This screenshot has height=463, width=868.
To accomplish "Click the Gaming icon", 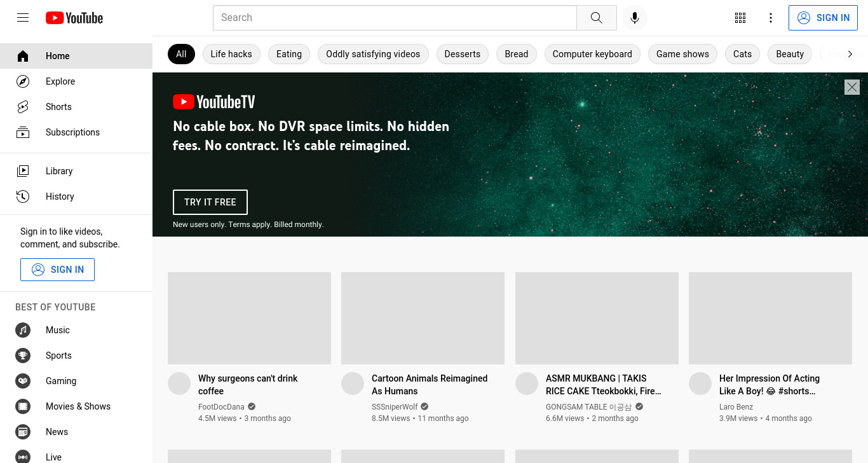I will [23, 381].
